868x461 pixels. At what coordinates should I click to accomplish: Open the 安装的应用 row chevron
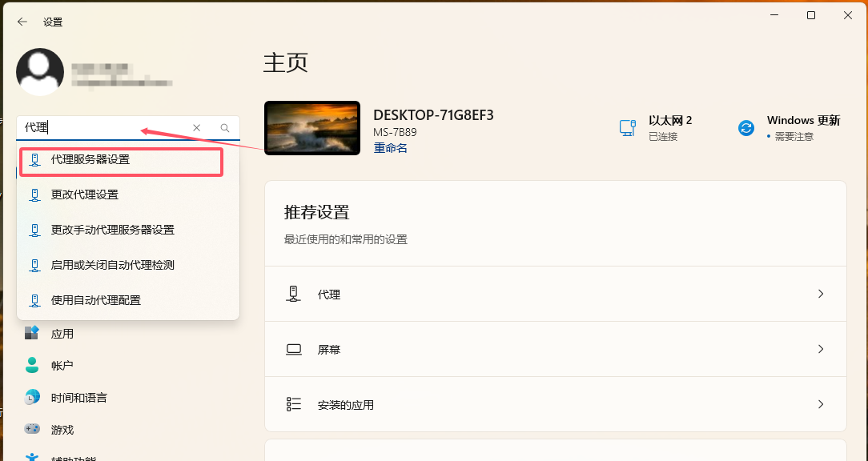(x=821, y=404)
